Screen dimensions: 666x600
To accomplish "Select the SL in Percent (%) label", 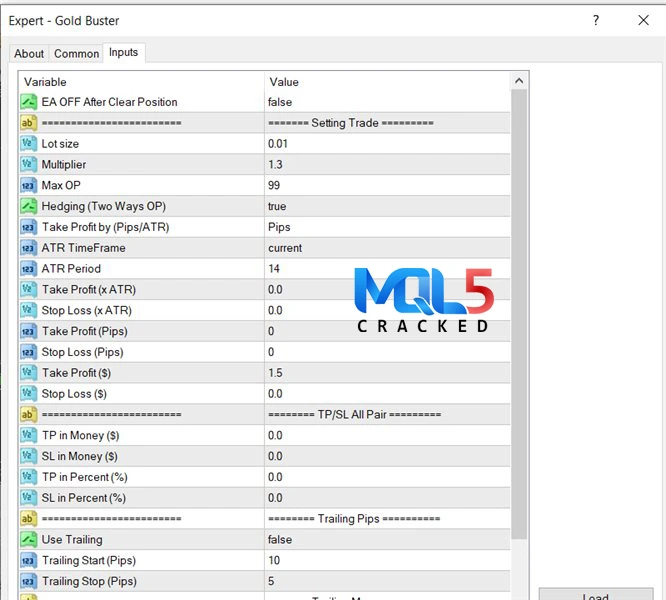I will click(x=84, y=498).
